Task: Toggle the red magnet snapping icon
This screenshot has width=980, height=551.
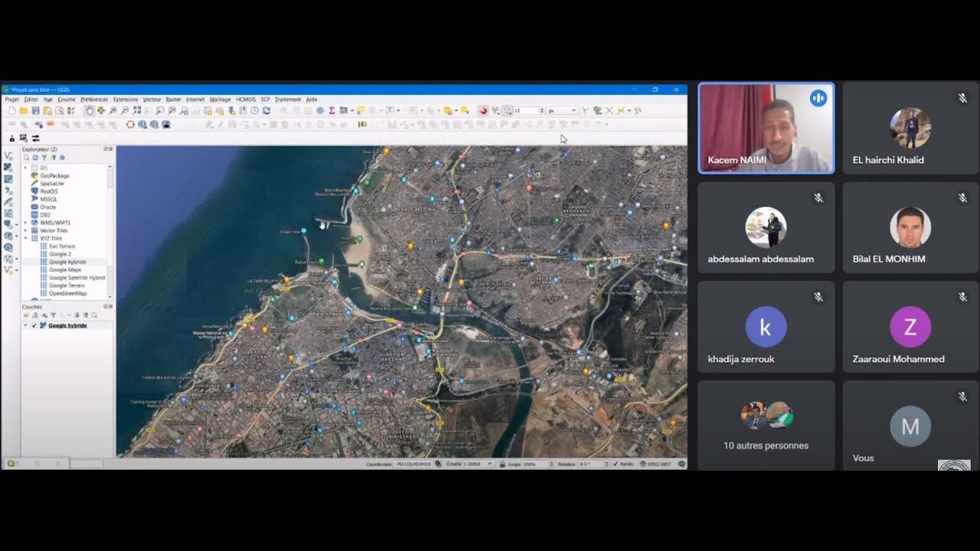Action: click(x=484, y=111)
